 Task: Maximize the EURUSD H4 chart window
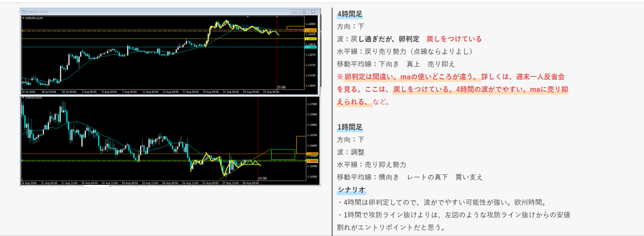(x=304, y=12)
